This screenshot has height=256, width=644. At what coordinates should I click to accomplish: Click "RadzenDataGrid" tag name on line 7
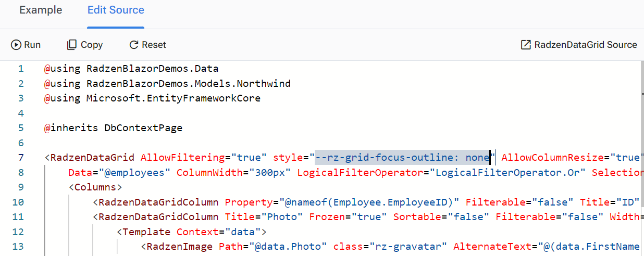pyautogui.click(x=92, y=158)
